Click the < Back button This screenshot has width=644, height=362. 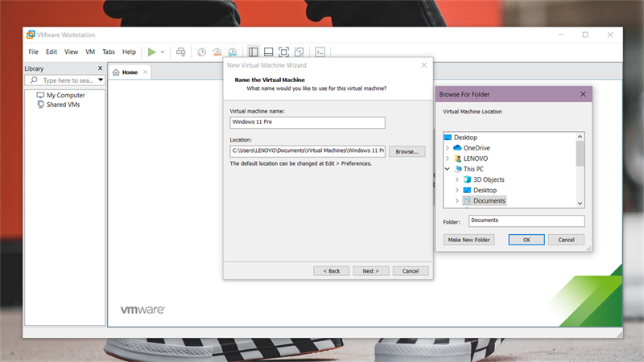tap(332, 271)
